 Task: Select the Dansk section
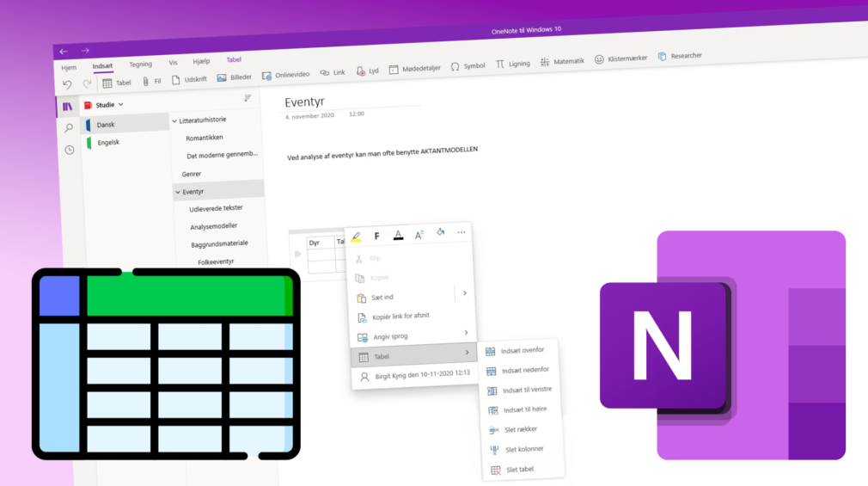(126, 124)
